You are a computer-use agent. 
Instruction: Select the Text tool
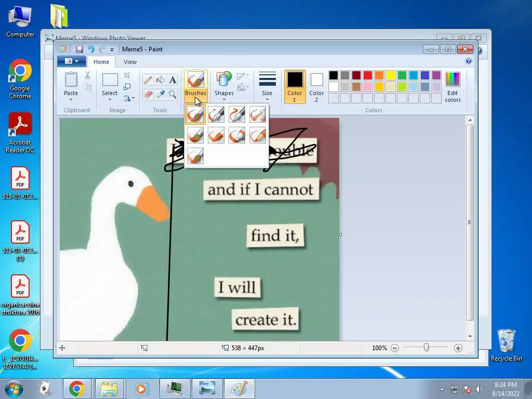point(172,79)
